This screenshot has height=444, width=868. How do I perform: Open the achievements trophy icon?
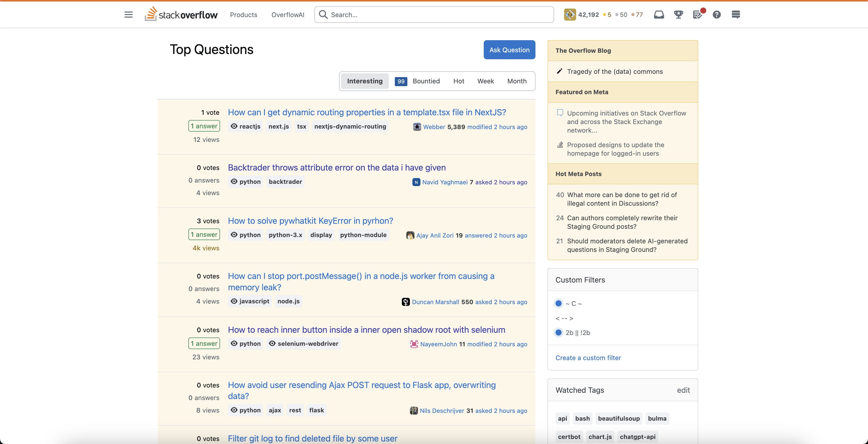[678, 15]
